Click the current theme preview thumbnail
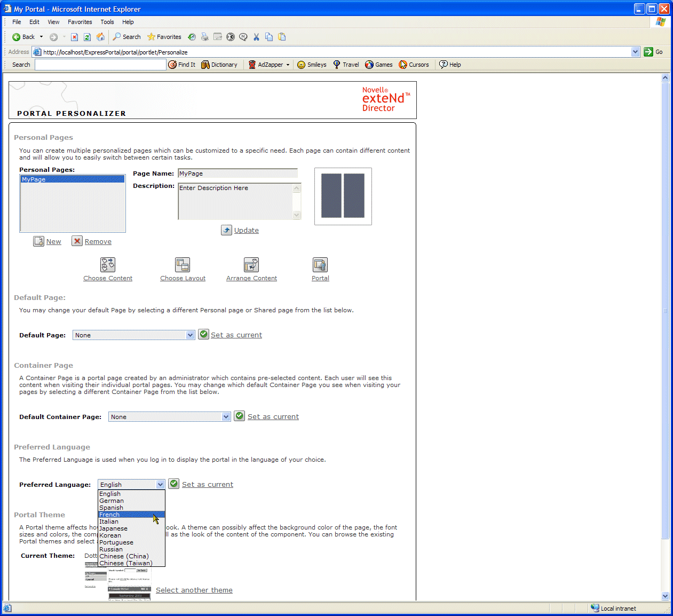Image resolution: width=673 pixels, height=616 pixels. 118,582
